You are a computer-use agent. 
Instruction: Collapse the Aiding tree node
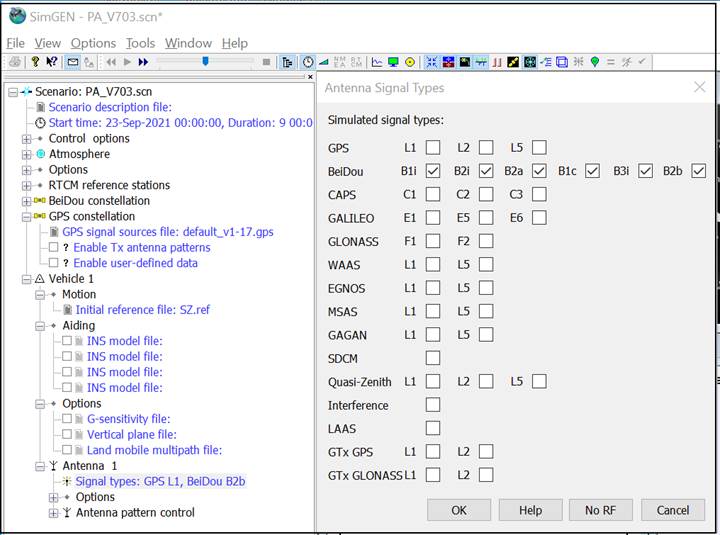click(x=40, y=326)
